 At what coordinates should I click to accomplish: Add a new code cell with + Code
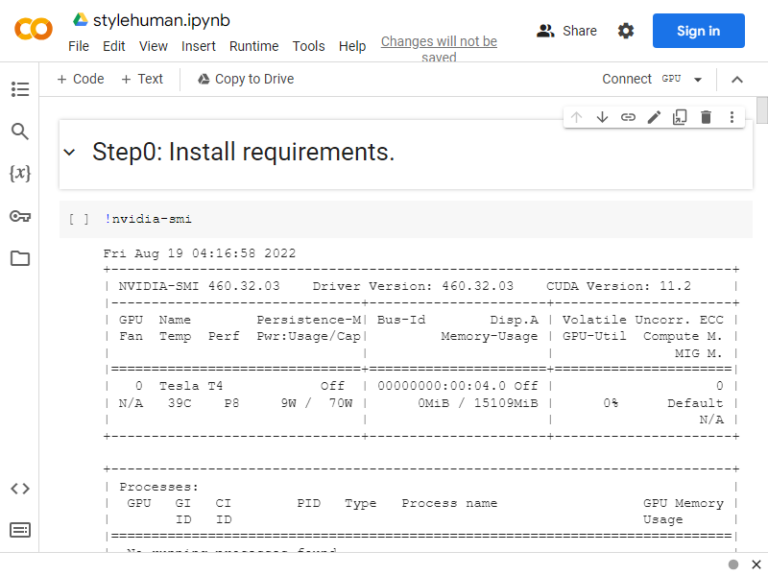coord(81,79)
